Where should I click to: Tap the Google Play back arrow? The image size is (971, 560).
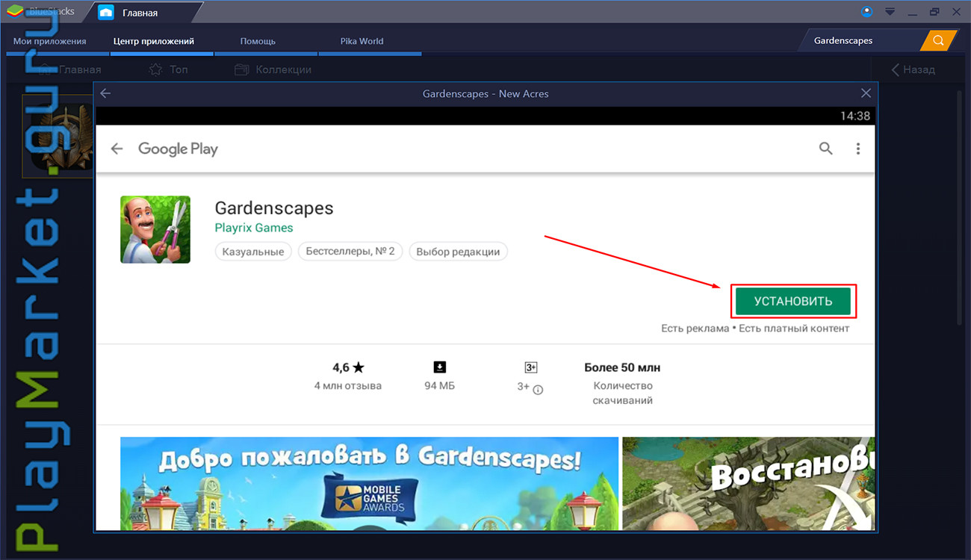tap(117, 149)
